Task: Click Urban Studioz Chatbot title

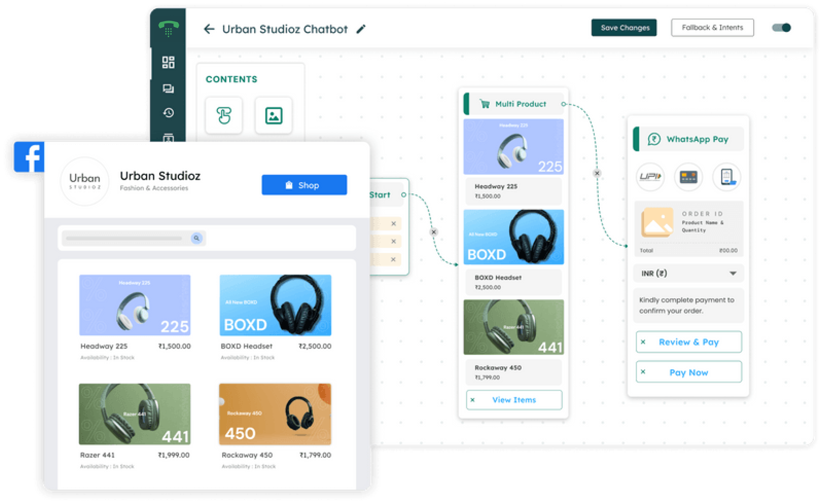Action: point(285,29)
